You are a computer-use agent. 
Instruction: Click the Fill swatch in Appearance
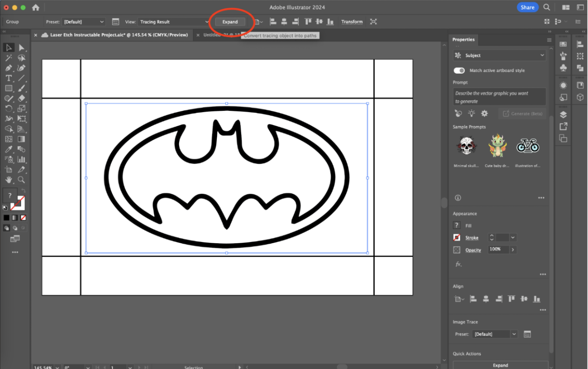tap(457, 225)
